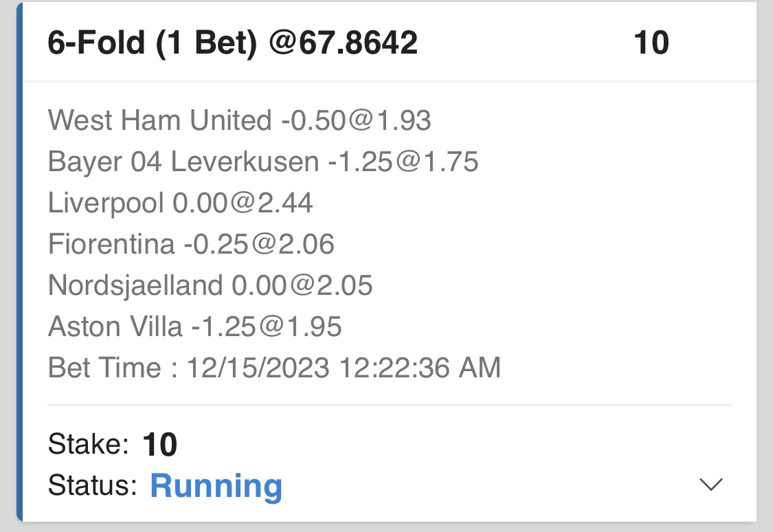The image size is (773, 532).
Task: Tap the 2.05 odds value
Action: [x=344, y=285]
